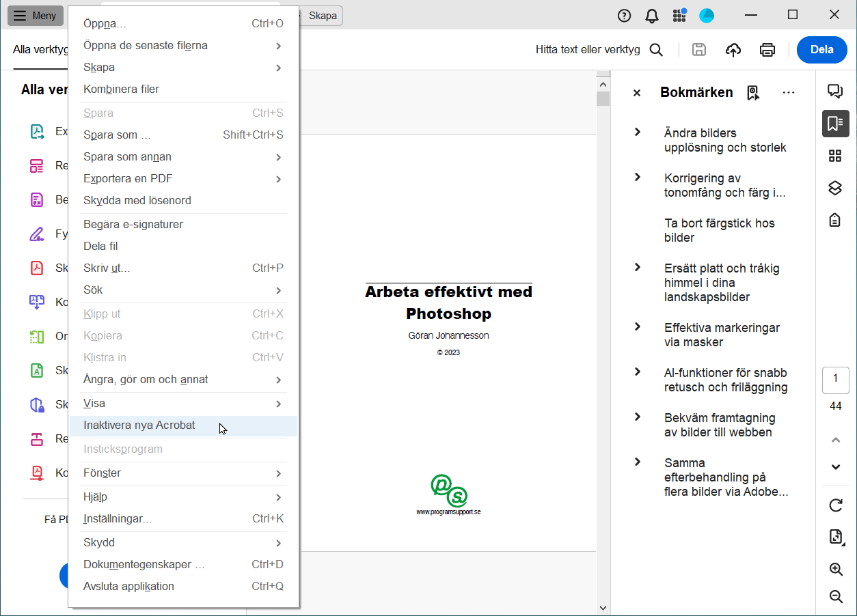The height and width of the screenshot is (616, 857).
Task: Open the bookmark options three-dot menu
Action: [x=789, y=93]
